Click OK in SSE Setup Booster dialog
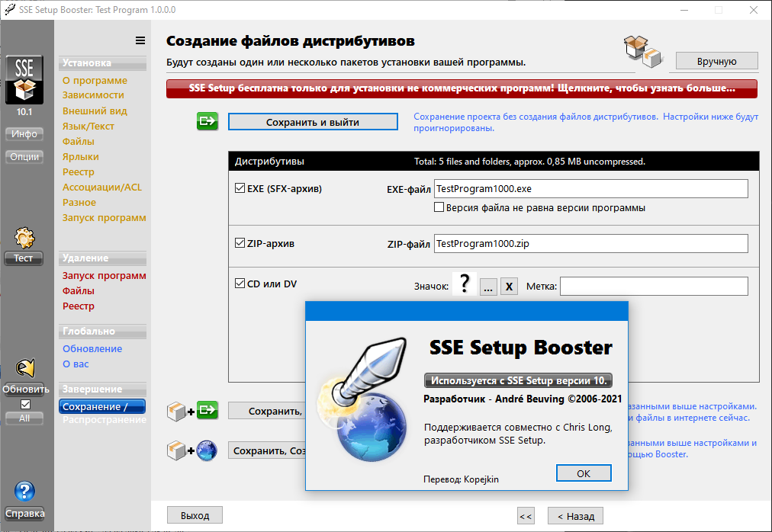772x532 pixels. (x=584, y=473)
